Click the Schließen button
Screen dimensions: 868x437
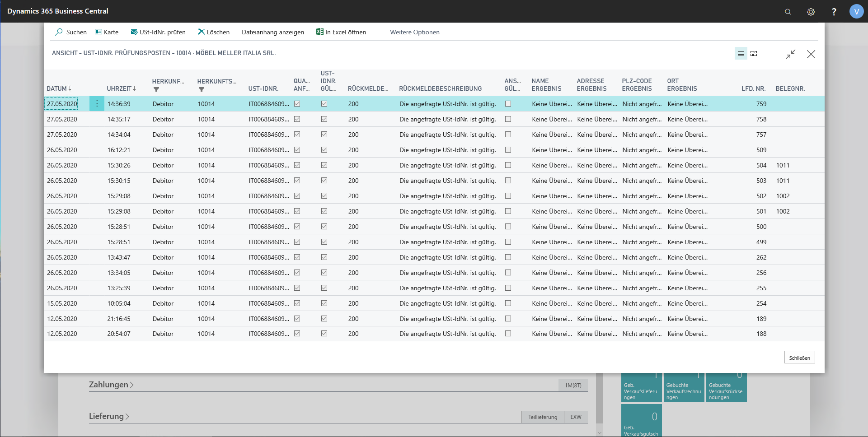(799, 358)
